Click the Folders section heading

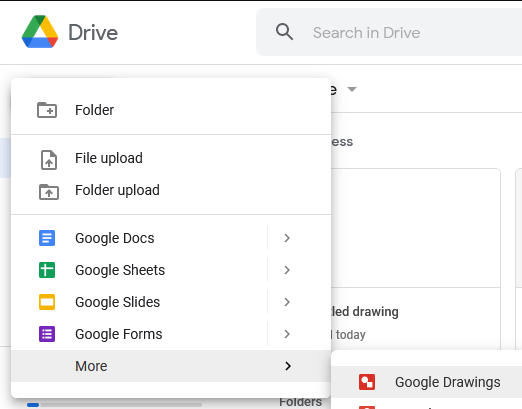(300, 402)
